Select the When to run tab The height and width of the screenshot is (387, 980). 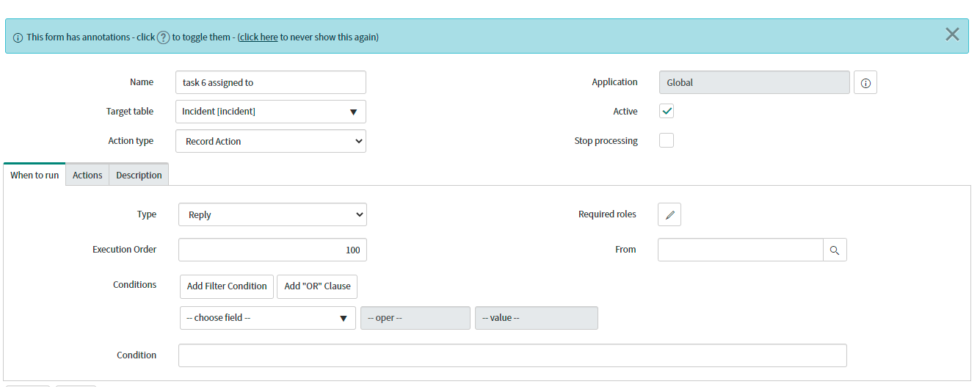click(35, 175)
